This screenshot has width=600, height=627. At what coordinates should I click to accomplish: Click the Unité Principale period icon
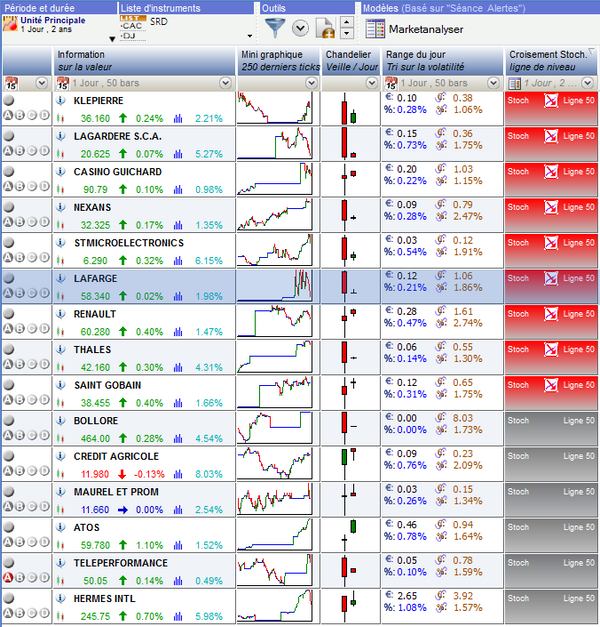10,24
